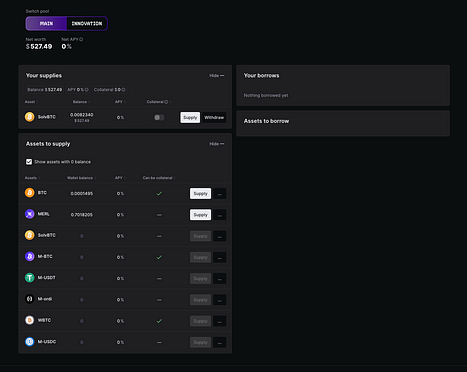Sort supplies by Asset column
The image size is (467, 372).
(31, 102)
